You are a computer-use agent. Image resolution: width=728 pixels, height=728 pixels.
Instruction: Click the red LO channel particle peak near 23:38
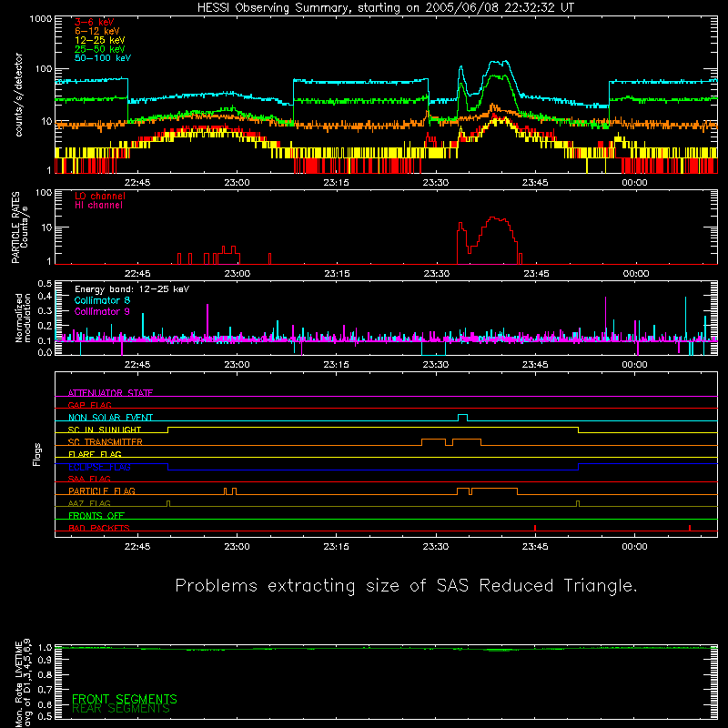coord(494,217)
